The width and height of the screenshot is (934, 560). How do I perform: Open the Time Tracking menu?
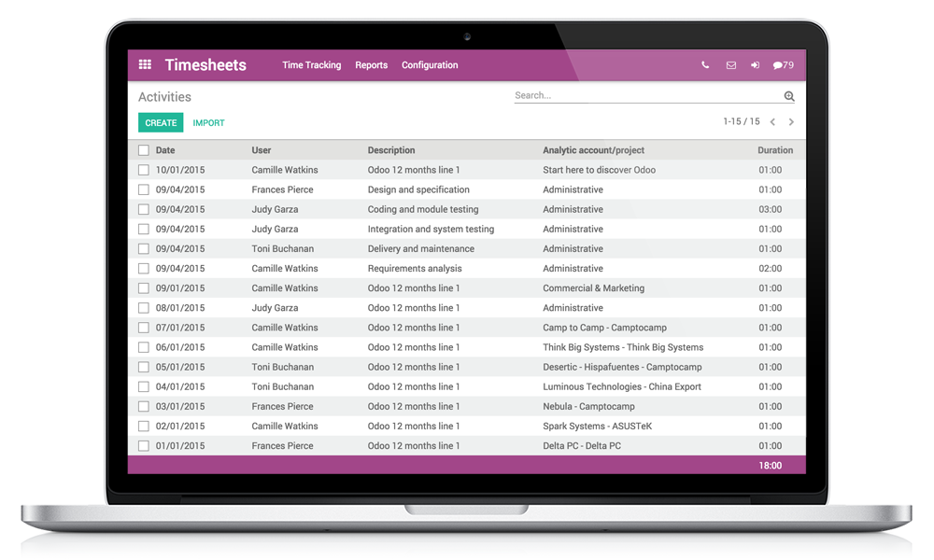click(312, 65)
